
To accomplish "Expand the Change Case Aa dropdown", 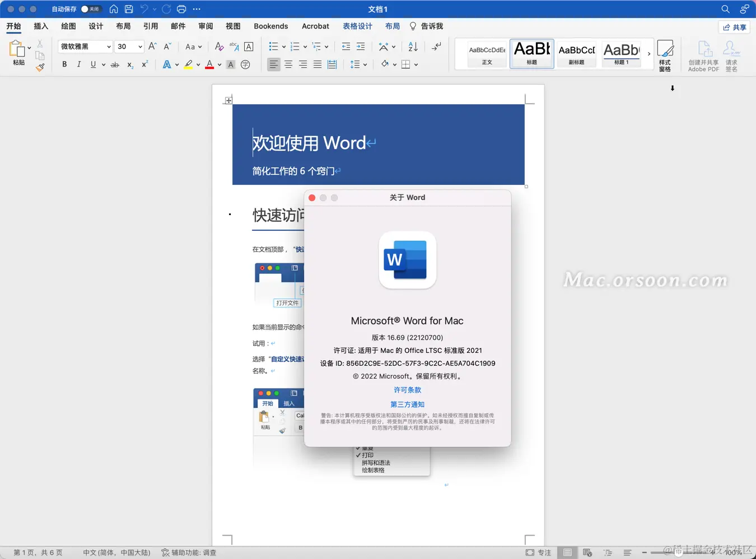I will (x=194, y=46).
